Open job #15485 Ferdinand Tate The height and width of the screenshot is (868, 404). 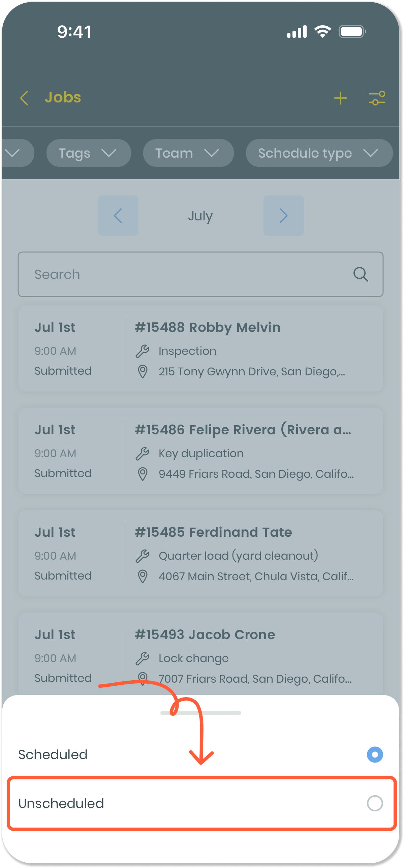coord(213,532)
